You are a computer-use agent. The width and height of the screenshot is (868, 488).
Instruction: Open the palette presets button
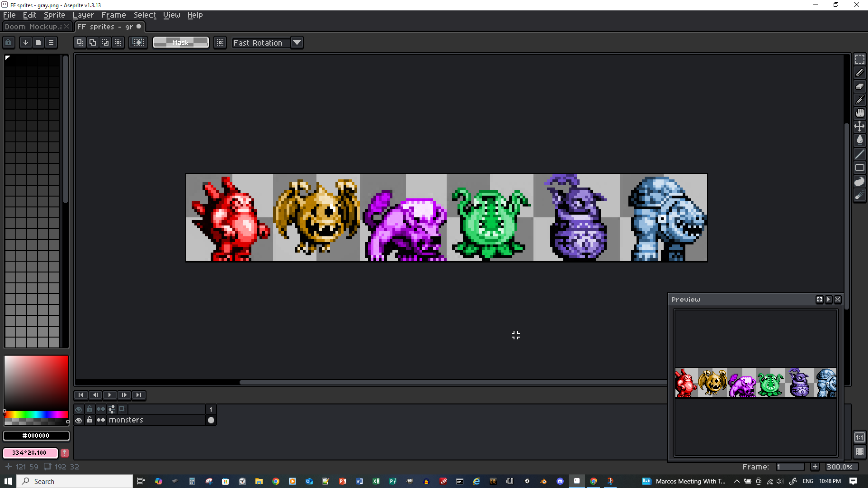(38, 42)
